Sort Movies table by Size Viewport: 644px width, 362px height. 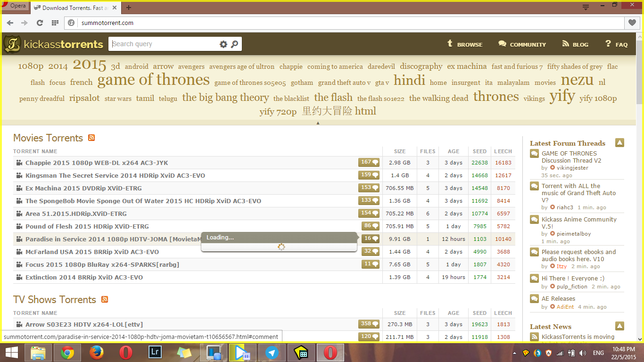(x=400, y=151)
